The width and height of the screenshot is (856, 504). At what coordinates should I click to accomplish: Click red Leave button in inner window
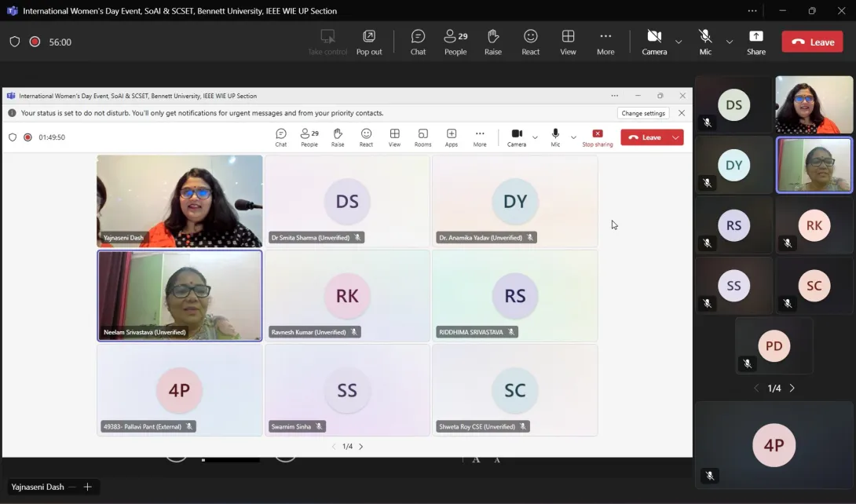tap(645, 137)
